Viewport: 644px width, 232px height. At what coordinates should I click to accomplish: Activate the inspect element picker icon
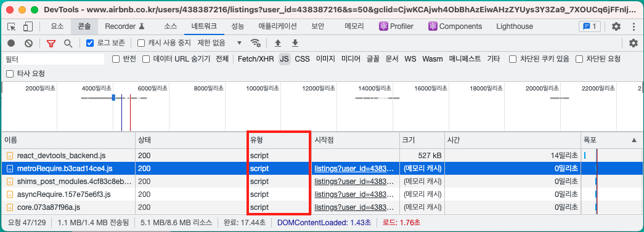pos(12,26)
